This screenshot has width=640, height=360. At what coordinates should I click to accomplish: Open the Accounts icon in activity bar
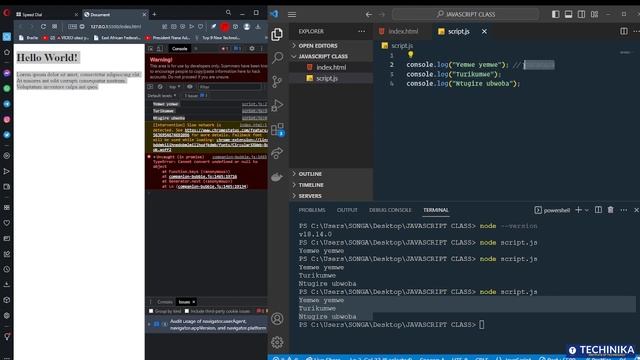point(277,318)
